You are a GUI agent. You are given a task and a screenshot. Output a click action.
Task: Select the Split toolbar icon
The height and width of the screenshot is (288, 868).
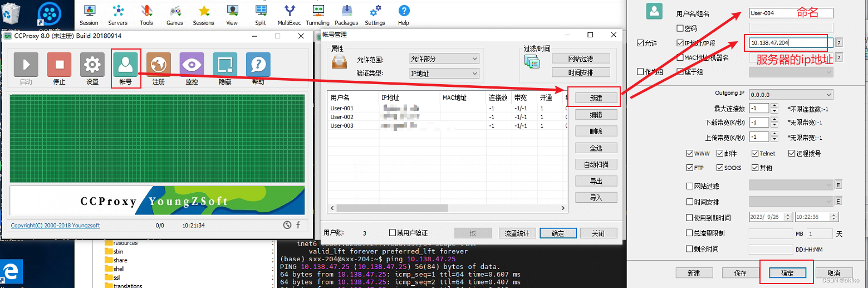261,15
